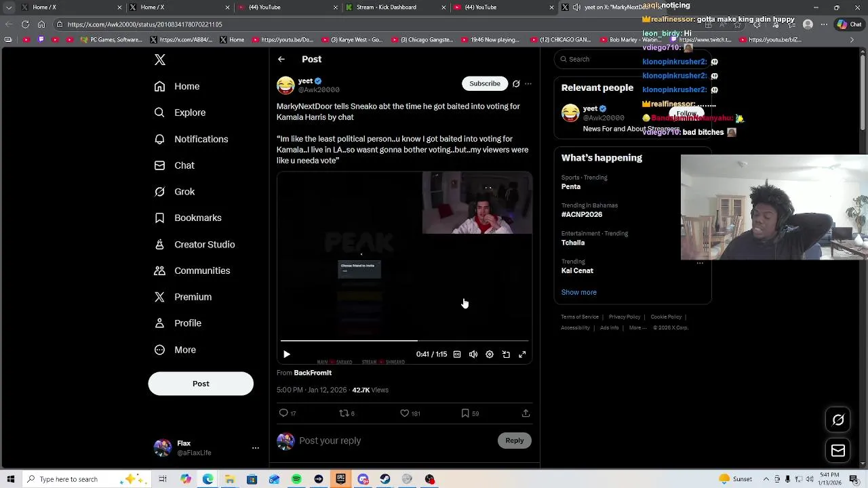Image resolution: width=868 pixels, height=488 pixels.
Task: Open the Windows Start menu
Action: 10,479
